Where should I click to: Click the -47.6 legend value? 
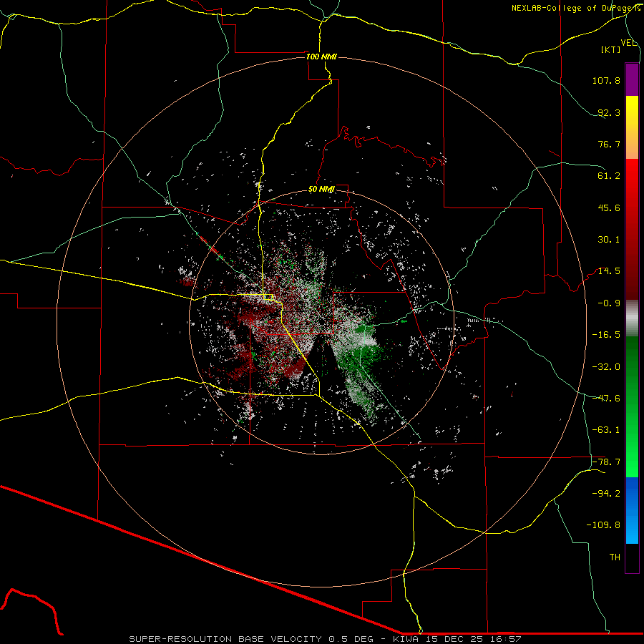(x=606, y=399)
